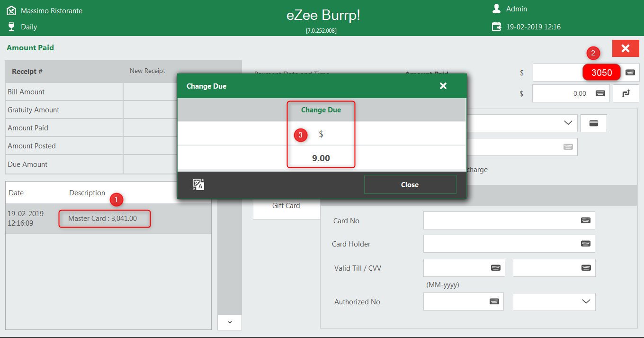
Task: Click the Due Amount row label
Action: click(x=27, y=164)
